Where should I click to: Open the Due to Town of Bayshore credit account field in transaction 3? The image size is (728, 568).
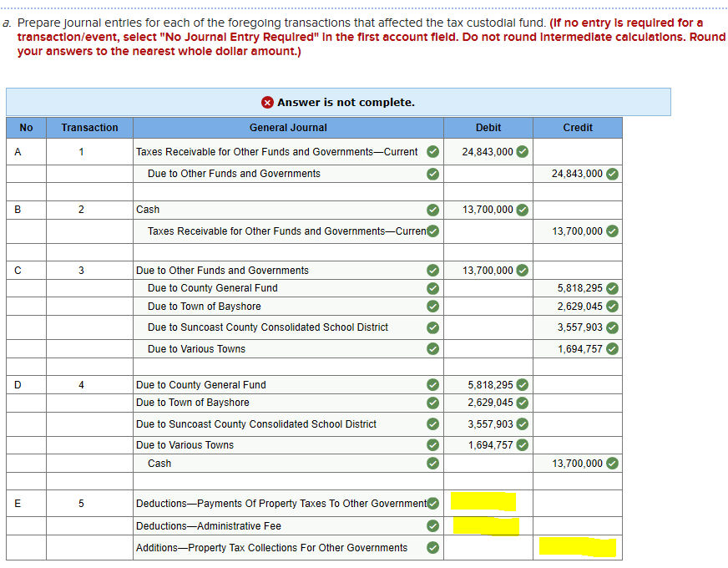pyautogui.click(x=288, y=307)
